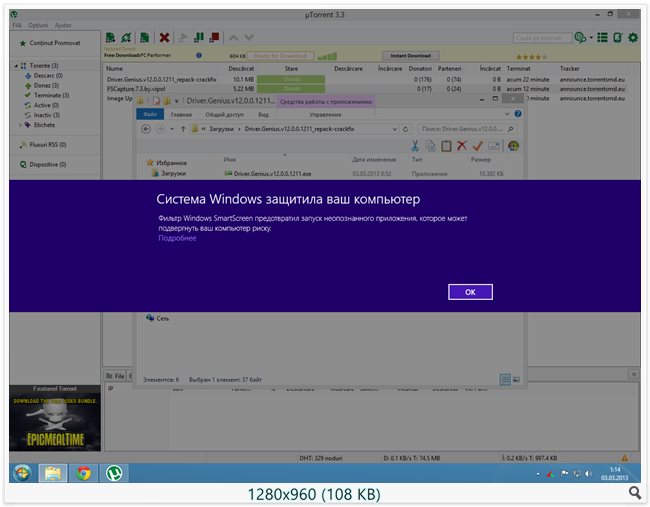650x507 pixels.
Task: Click the Featured Torrent EpicMealTime thumbnail
Action: [55, 421]
